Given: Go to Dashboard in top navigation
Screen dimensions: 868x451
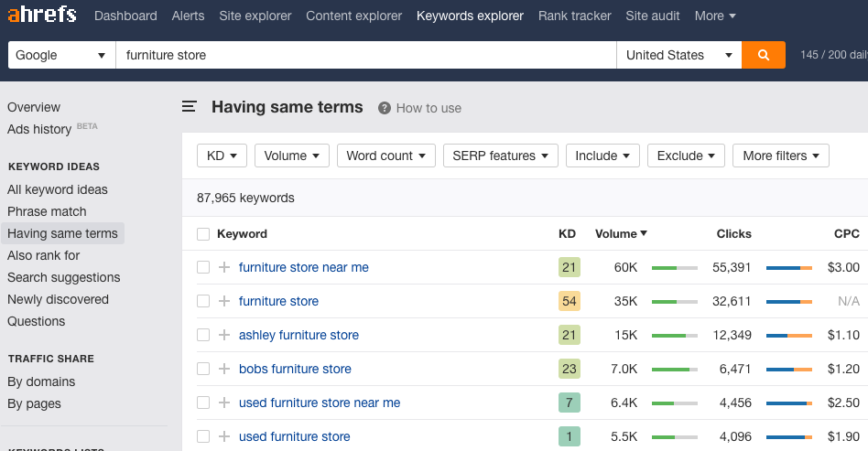Looking at the screenshot, I should [x=125, y=16].
